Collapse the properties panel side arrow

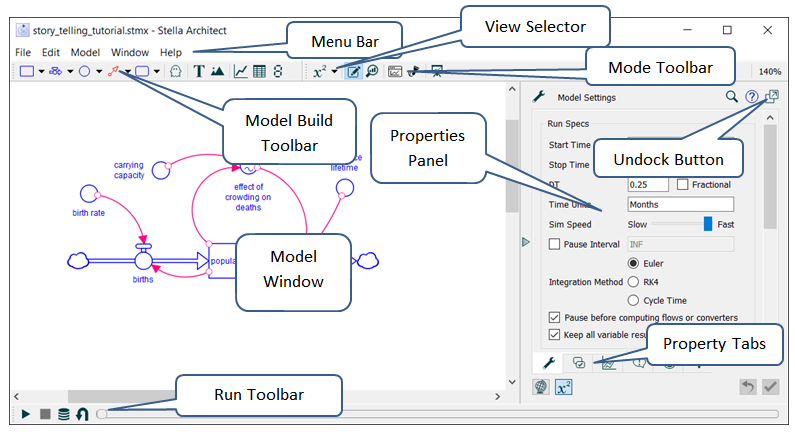click(x=527, y=243)
